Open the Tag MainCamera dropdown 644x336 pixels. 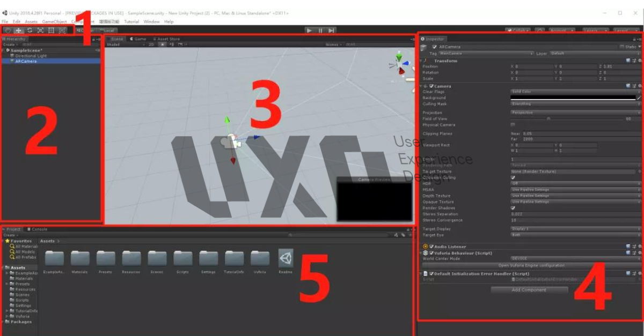[486, 54]
